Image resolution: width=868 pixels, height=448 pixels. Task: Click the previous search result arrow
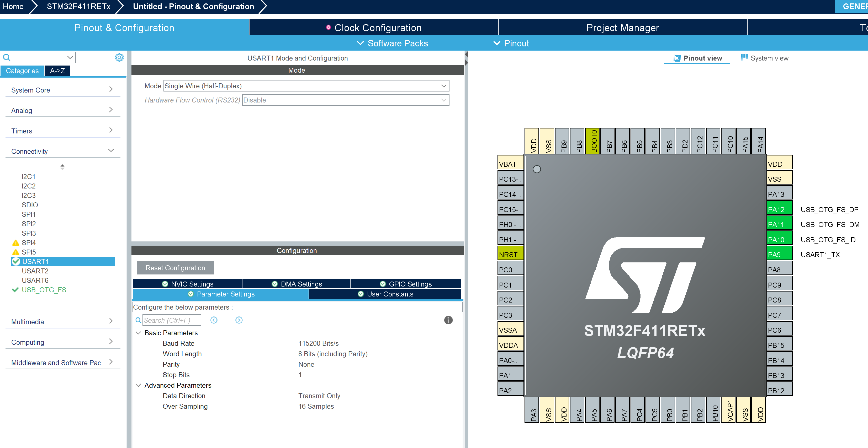(x=214, y=320)
